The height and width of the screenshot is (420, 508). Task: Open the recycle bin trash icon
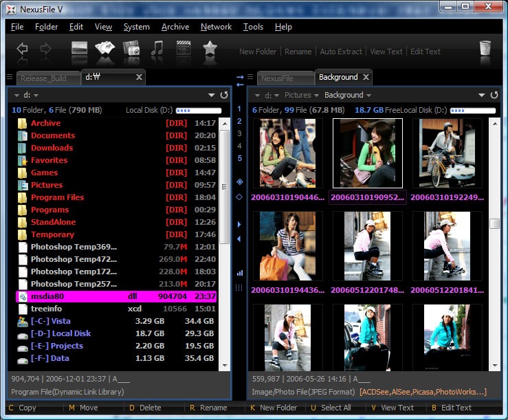coord(485,49)
